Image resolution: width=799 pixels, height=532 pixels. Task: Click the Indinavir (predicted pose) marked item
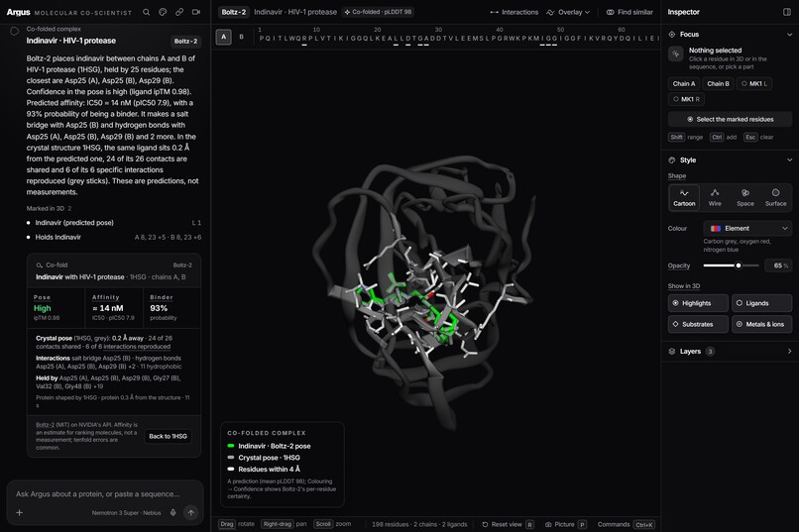coord(114,223)
